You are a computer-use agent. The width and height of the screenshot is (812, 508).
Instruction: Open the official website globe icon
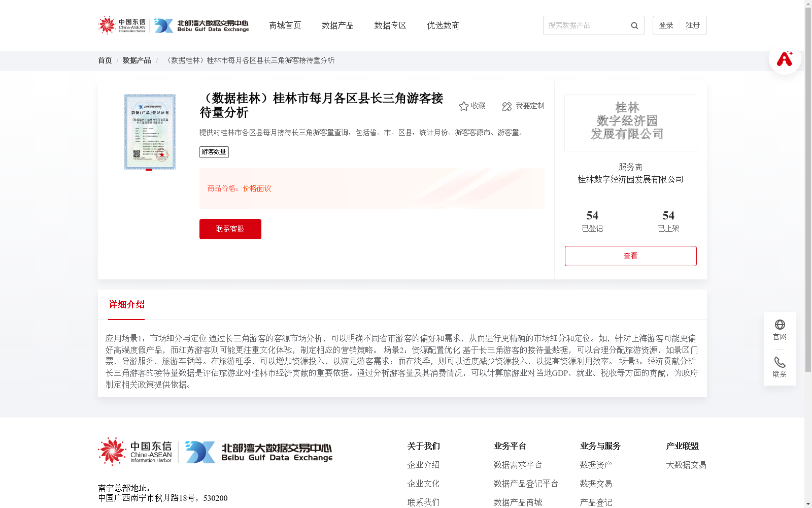click(x=780, y=325)
